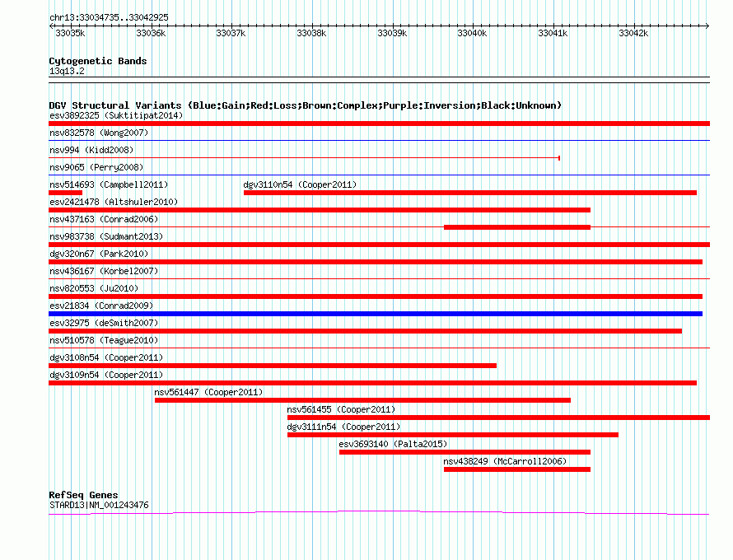Select the esv3892325 red loss bar

coord(379,124)
